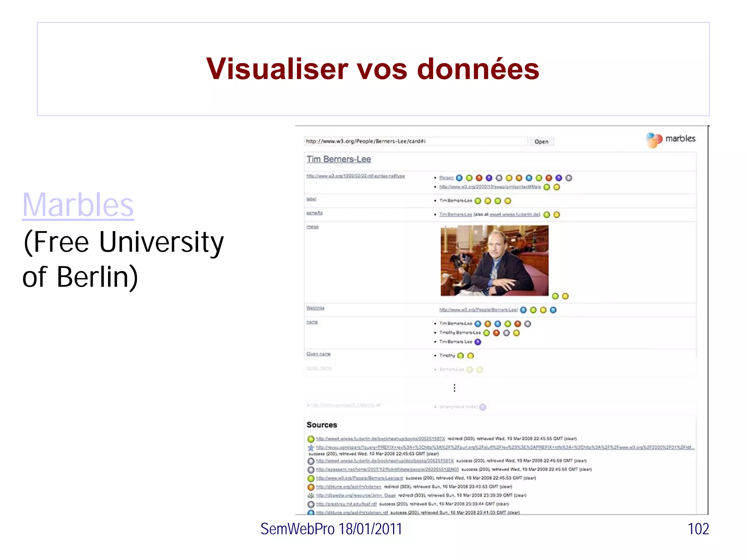Click the gray marble for presbrey.mit.edu source

pyautogui.click(x=311, y=504)
